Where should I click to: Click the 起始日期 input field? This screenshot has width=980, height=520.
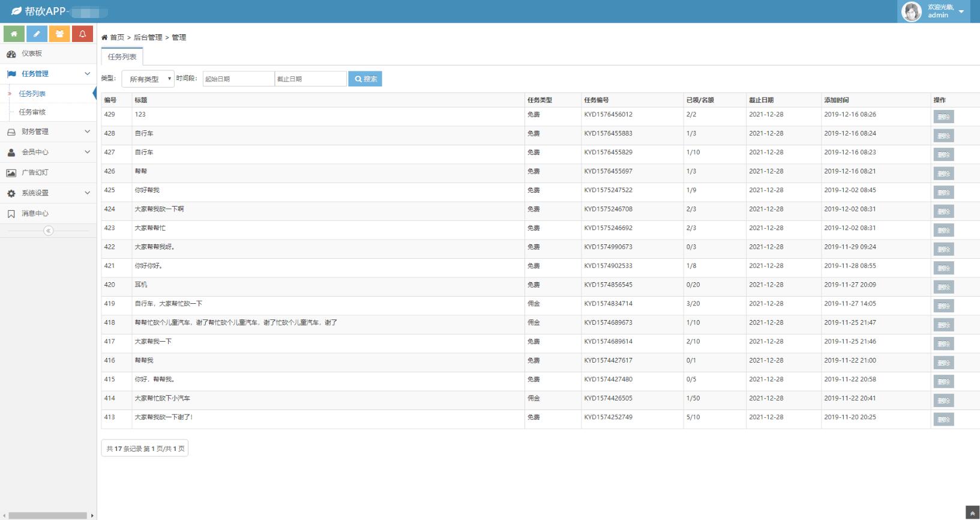pyautogui.click(x=238, y=79)
